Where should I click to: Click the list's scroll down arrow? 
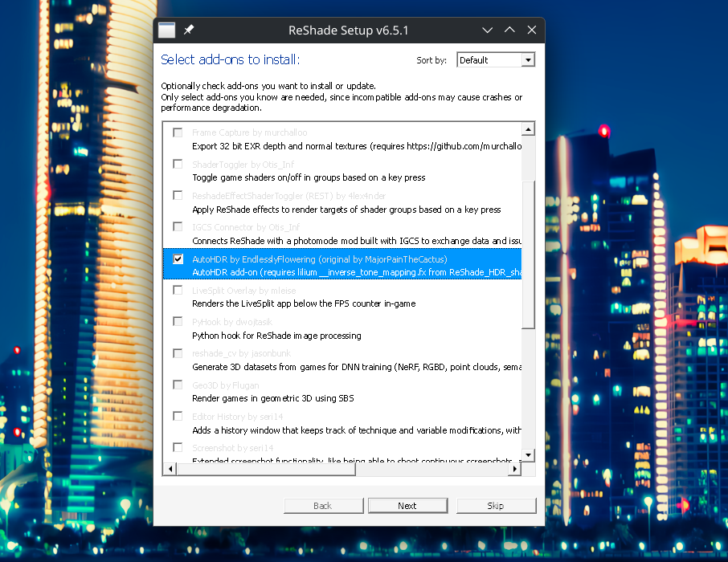coord(528,454)
